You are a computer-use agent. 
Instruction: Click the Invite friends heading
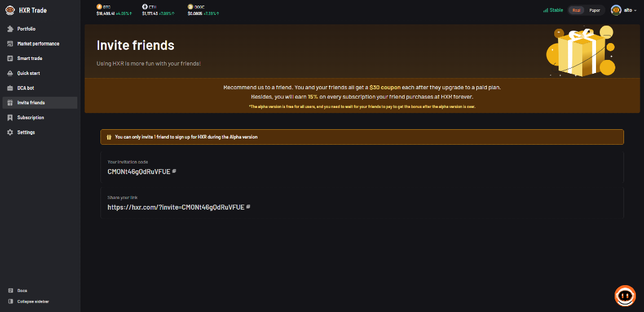pos(135,45)
